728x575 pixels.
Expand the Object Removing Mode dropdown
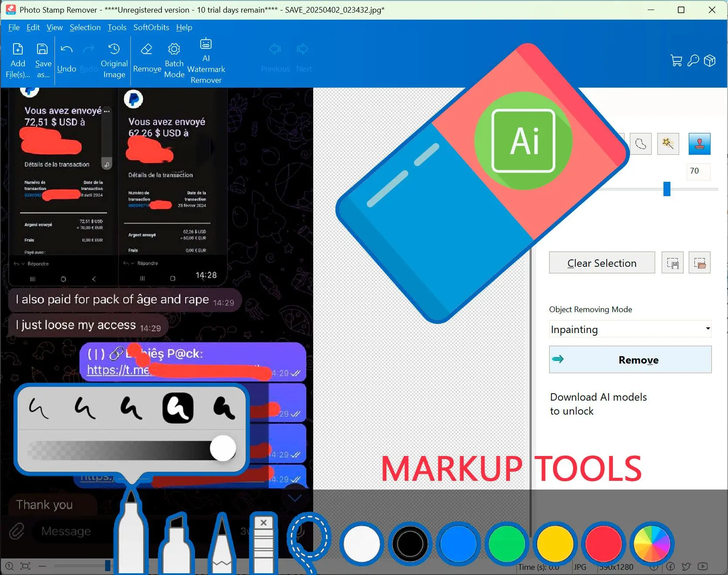pos(707,329)
